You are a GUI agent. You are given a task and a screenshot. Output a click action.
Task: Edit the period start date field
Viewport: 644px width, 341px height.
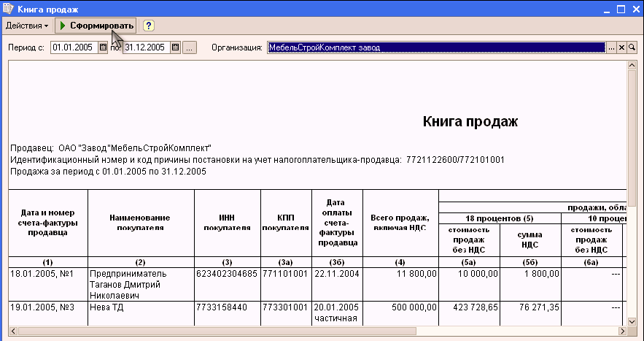74,47
